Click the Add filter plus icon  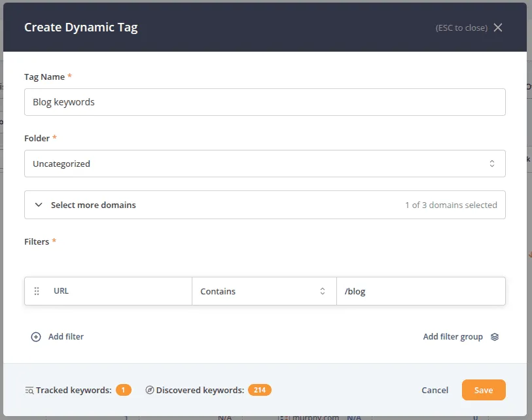[x=36, y=337]
